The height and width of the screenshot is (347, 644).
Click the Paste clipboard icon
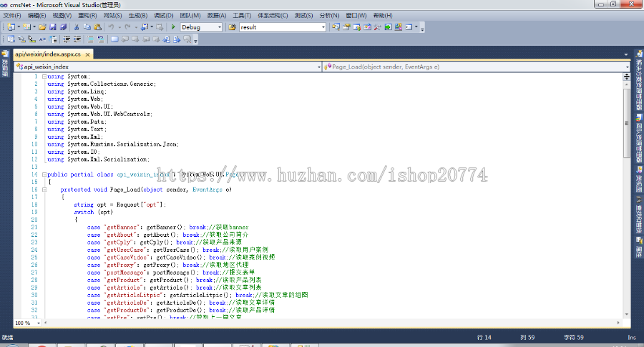(x=97, y=27)
